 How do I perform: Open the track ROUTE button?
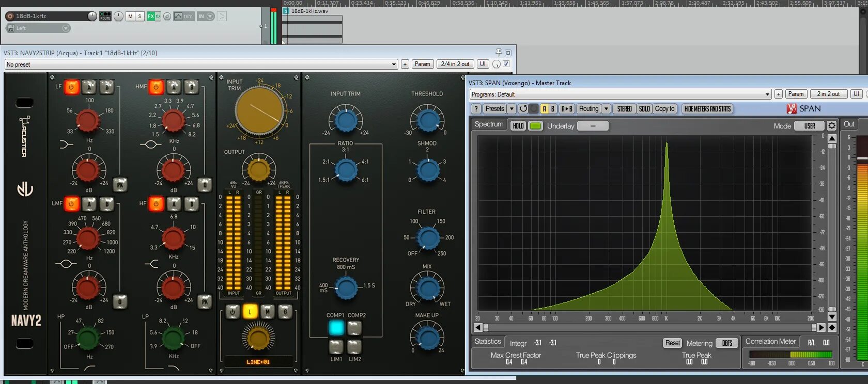click(x=105, y=16)
